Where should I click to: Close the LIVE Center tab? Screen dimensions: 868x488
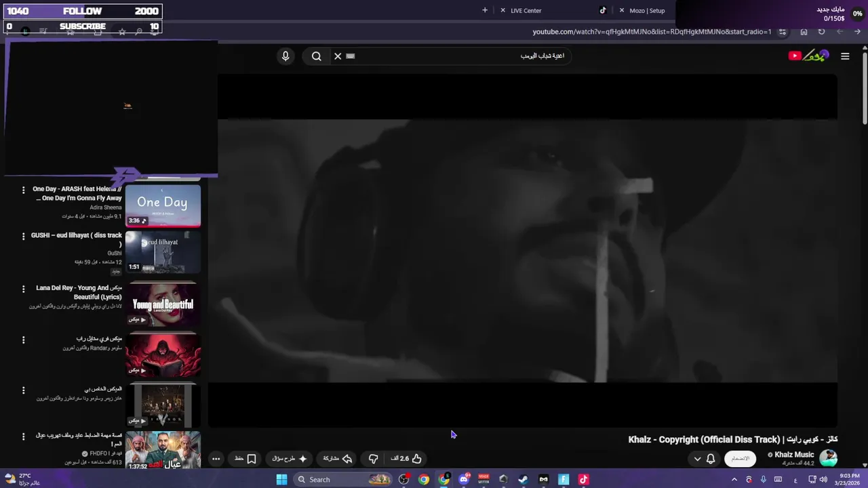502,10
